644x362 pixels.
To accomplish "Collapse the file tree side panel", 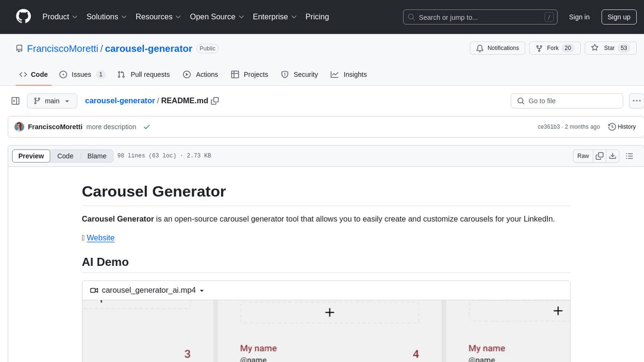I will (x=16, y=101).
